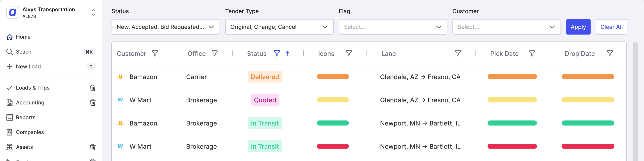Click the table vertical scrollbar
This screenshot has width=644, height=161.
point(635,101)
